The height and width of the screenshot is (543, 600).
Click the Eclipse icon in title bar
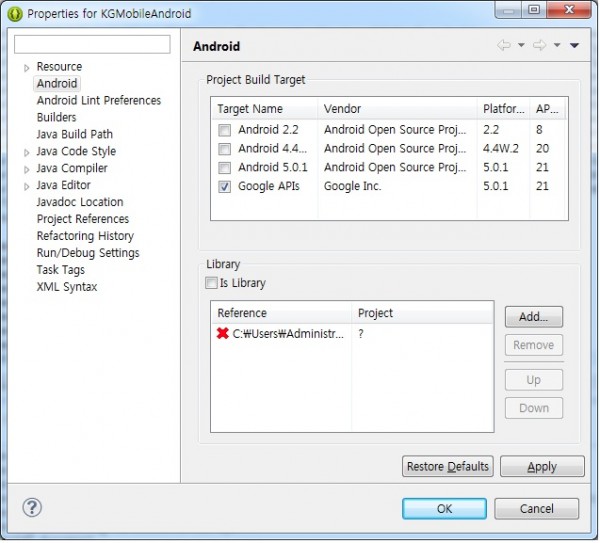(15, 14)
